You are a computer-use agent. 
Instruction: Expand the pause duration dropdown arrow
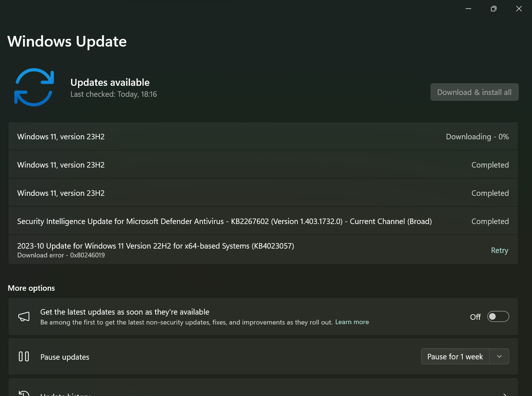pos(499,356)
